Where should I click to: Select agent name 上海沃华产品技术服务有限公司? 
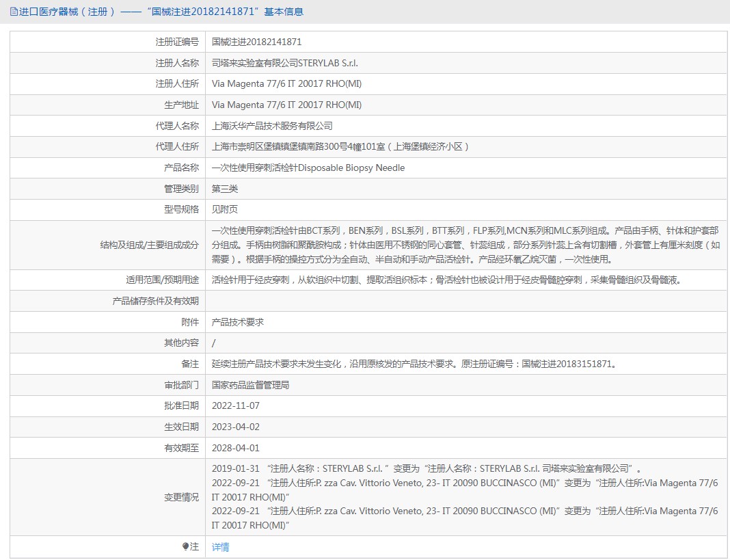[272, 126]
